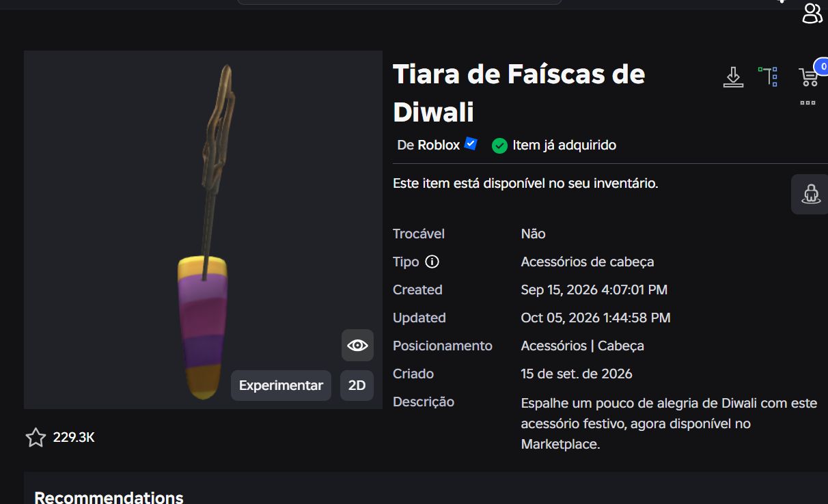
Task: Open the Roblox creator link
Action: (x=439, y=145)
